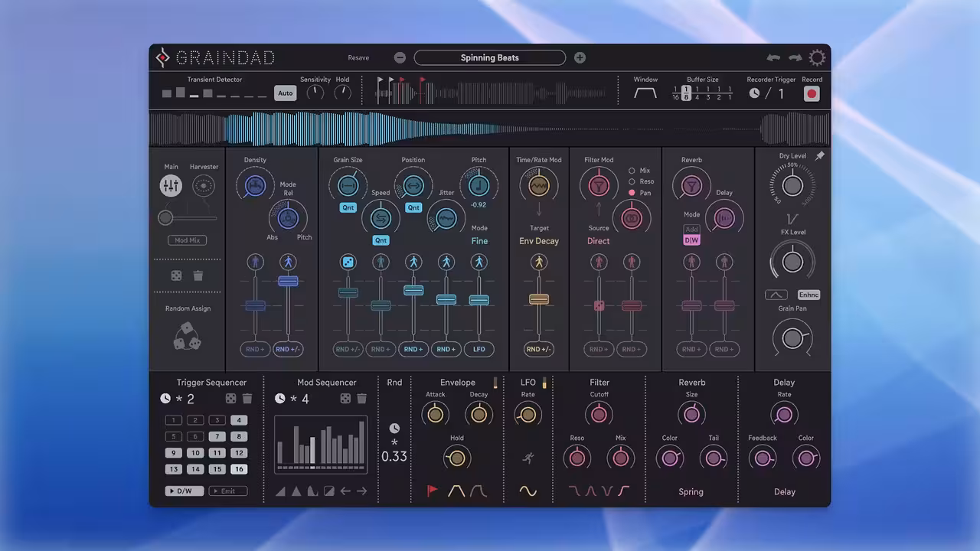
Task: Select the Pan filter mod radio
Action: coord(632,193)
